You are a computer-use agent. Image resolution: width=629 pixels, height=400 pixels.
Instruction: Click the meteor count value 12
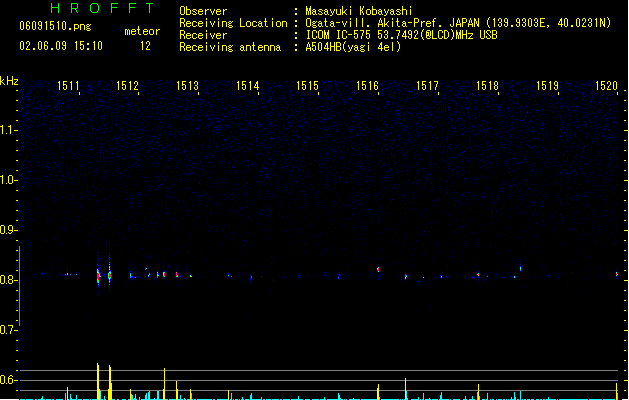145,46
